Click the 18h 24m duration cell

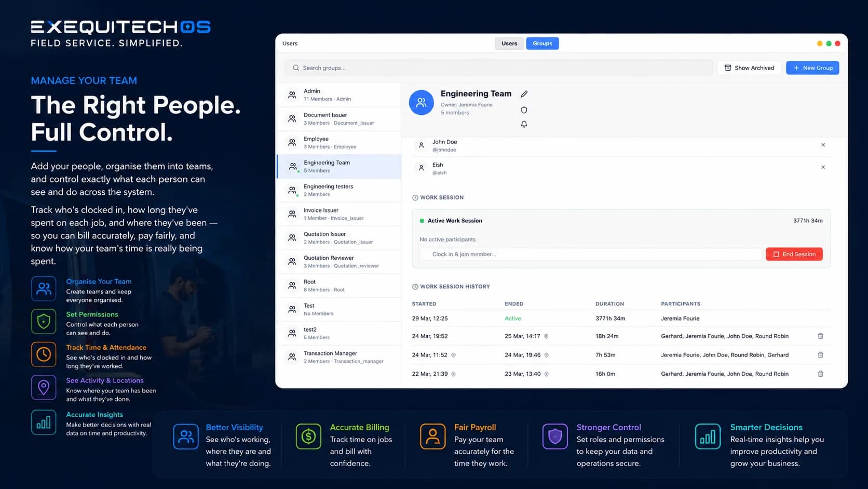[x=607, y=336]
